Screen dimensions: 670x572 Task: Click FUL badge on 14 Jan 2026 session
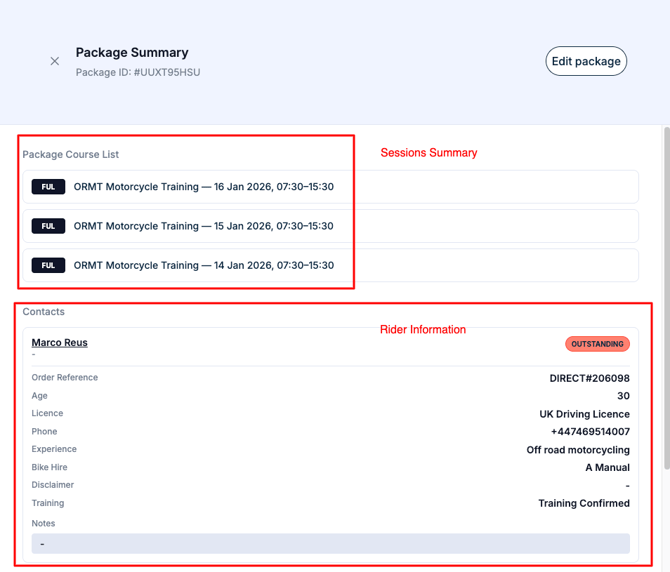(x=48, y=265)
